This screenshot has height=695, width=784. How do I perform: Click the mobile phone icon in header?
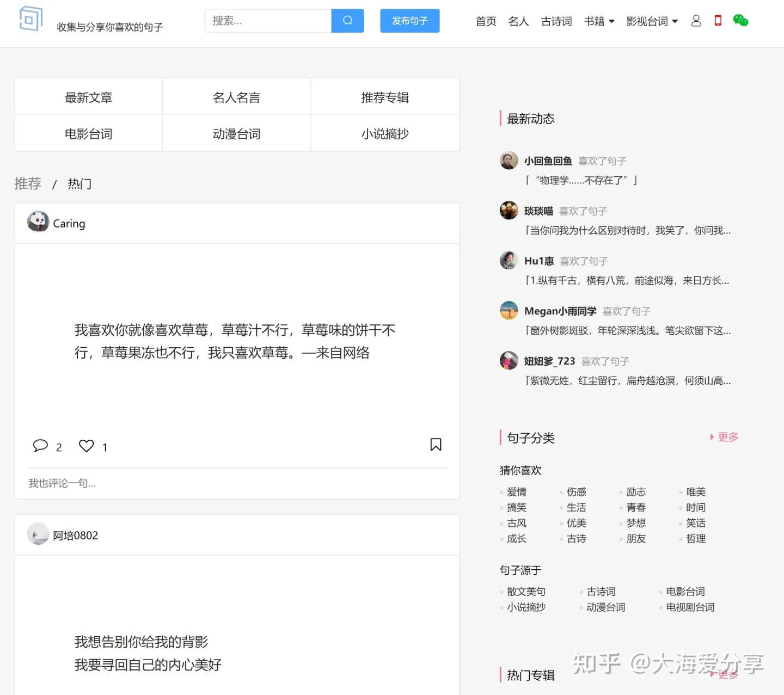(718, 21)
